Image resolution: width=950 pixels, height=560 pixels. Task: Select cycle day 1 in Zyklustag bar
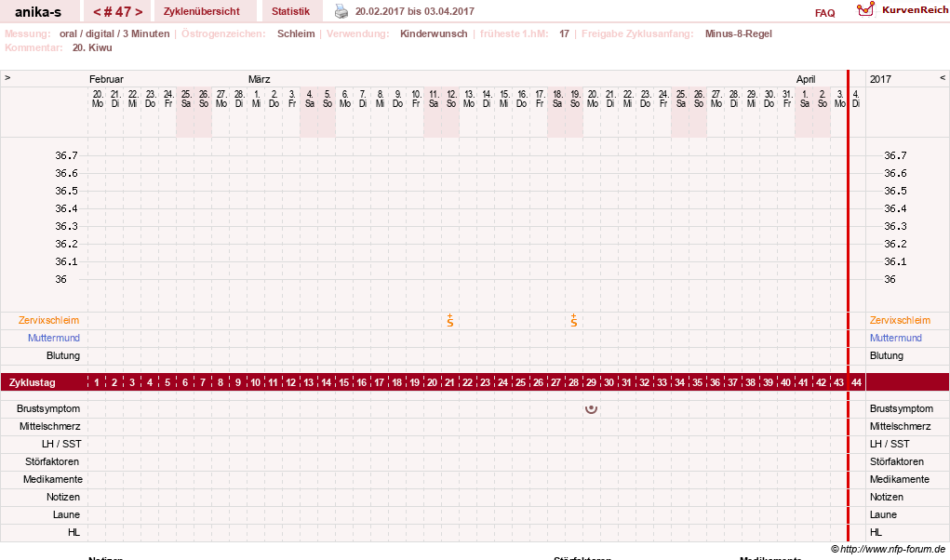point(97,382)
